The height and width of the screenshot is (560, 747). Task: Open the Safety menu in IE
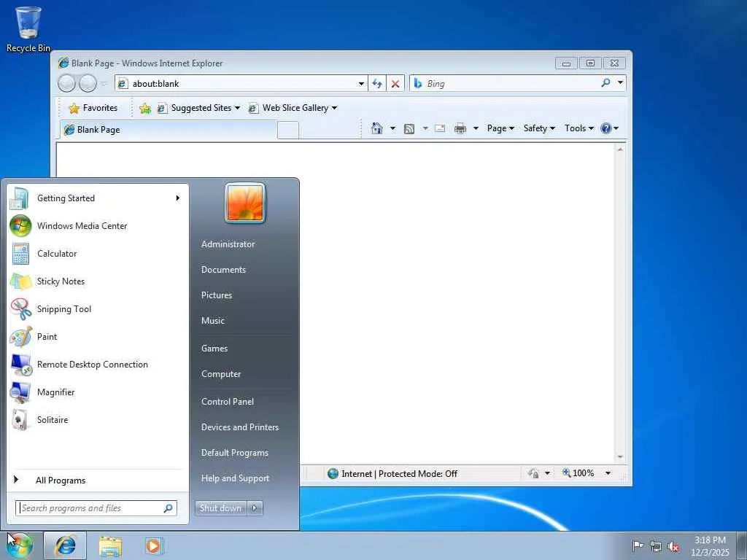pos(539,128)
